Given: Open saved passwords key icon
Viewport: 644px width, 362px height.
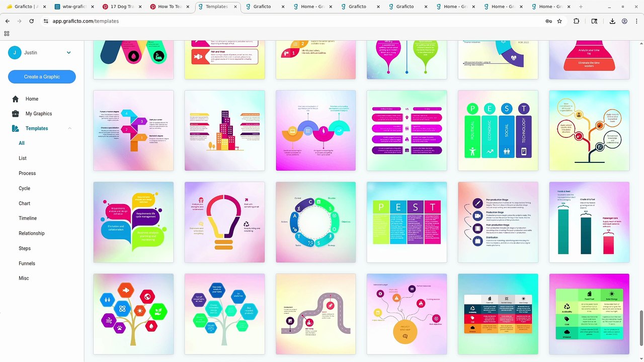Looking at the screenshot, I should pos(548,21).
